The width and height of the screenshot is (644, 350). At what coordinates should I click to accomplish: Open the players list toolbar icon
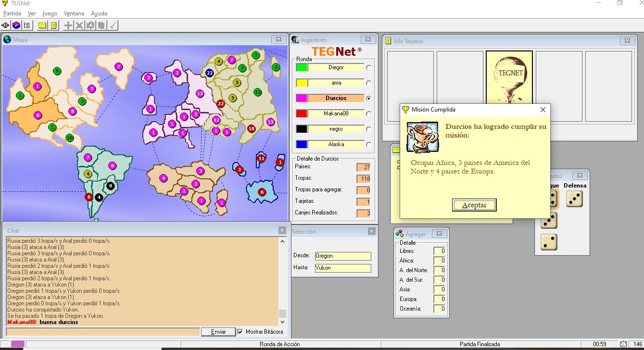click(x=27, y=25)
